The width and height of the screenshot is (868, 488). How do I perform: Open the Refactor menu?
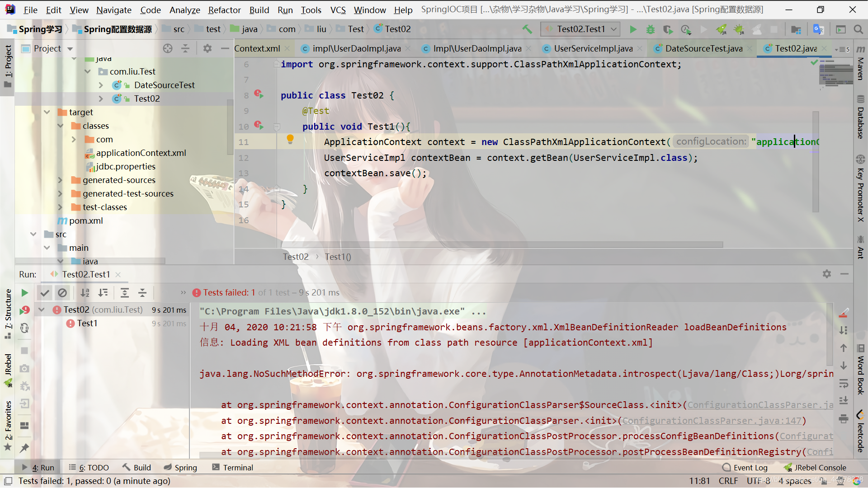(x=224, y=10)
